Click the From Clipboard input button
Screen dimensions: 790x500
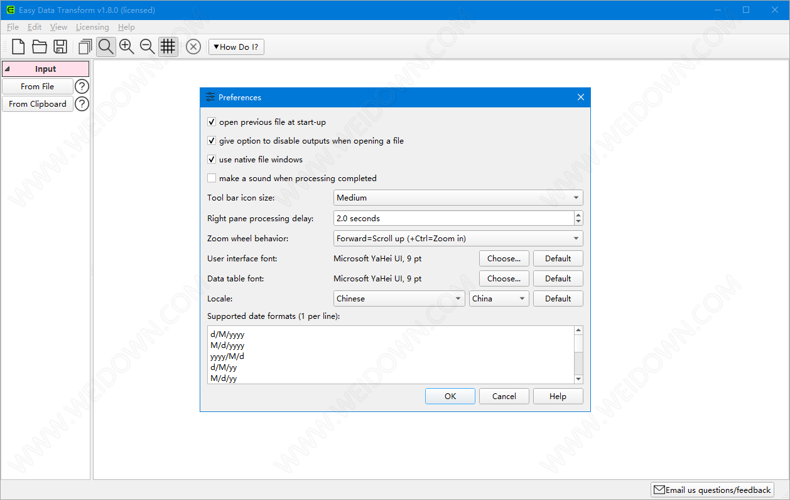pyautogui.click(x=37, y=104)
